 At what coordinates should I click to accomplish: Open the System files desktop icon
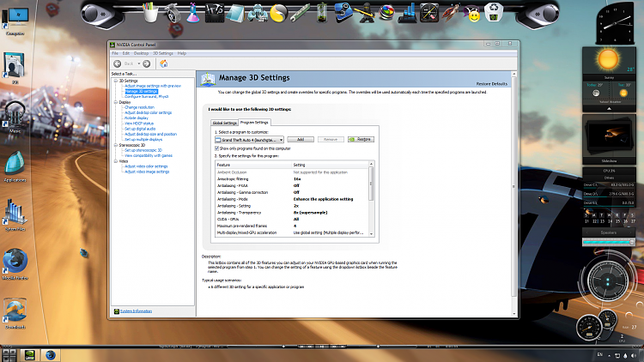[x=15, y=215]
